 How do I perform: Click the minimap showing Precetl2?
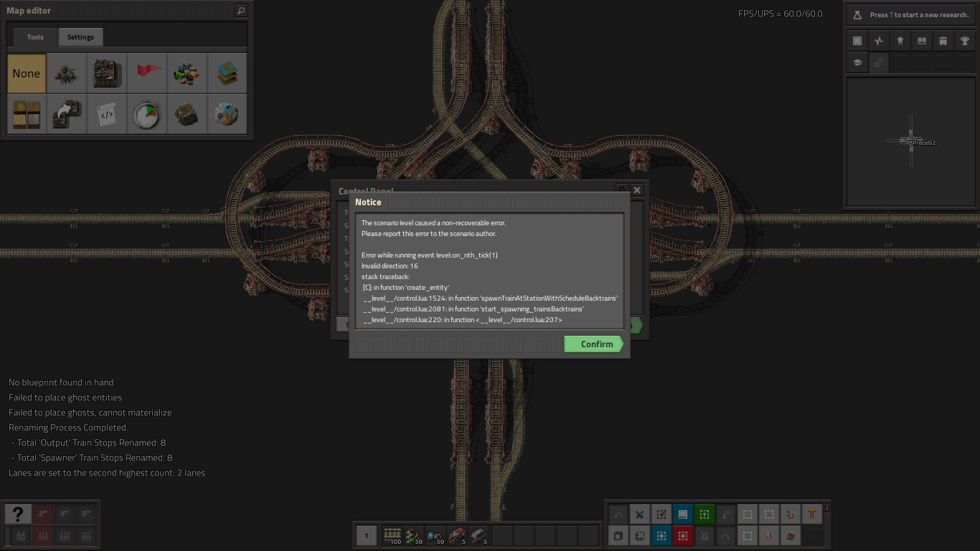[910, 141]
